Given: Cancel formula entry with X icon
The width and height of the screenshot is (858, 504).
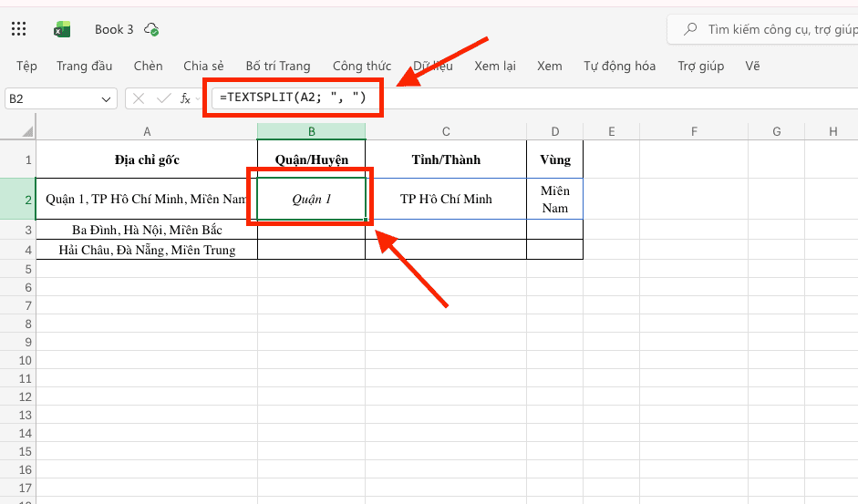Looking at the screenshot, I should coord(139,98).
